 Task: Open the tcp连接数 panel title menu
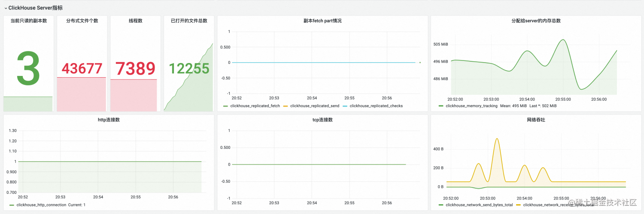(322, 120)
